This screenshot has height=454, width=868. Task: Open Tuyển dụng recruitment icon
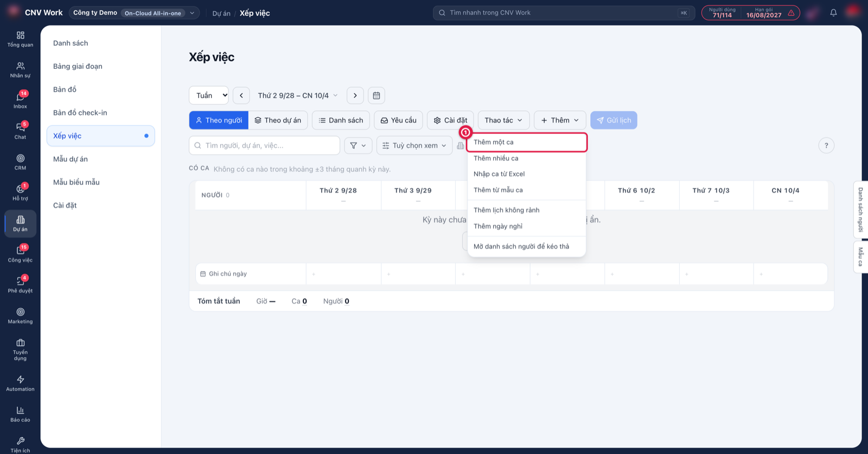(20, 349)
